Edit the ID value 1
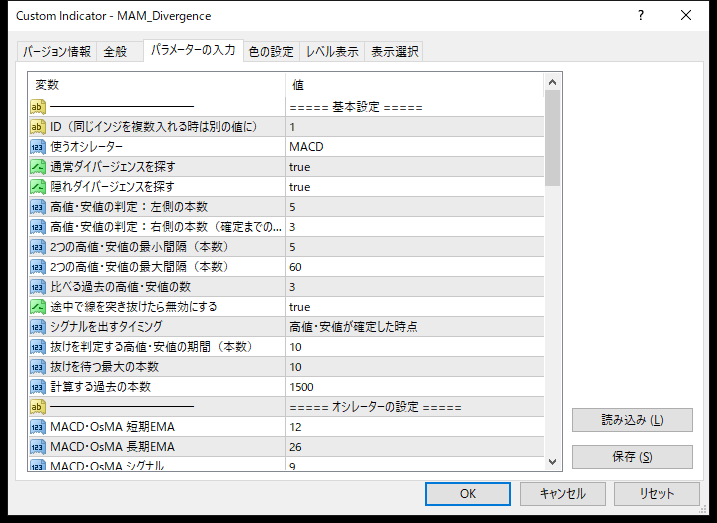Screen dimensions: 717x523 [x=415, y=127]
